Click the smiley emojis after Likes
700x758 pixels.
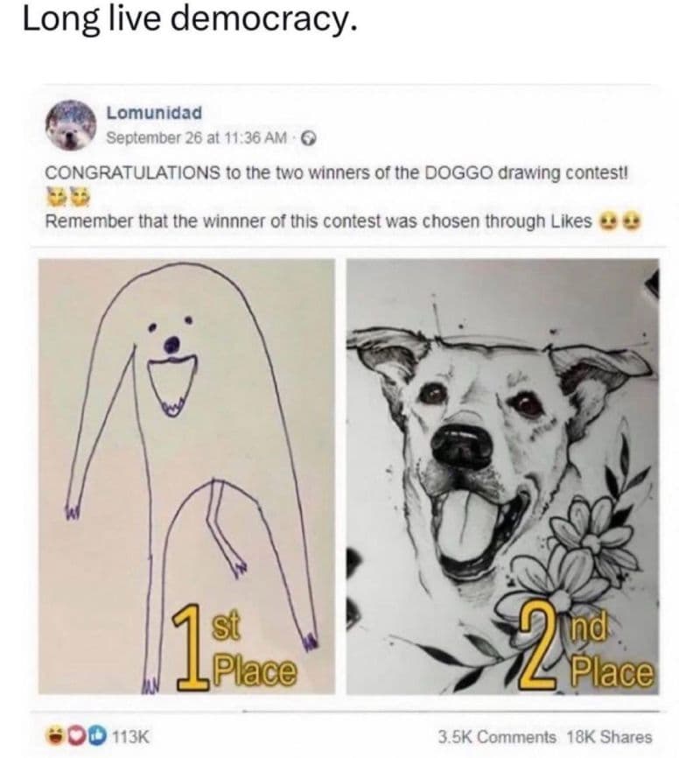(620, 222)
